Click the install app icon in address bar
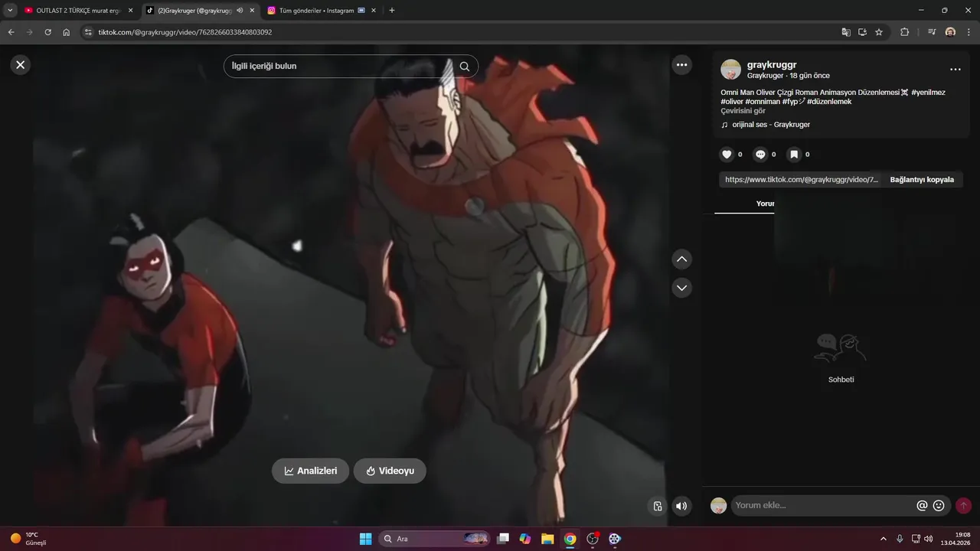980x551 pixels. (x=863, y=32)
